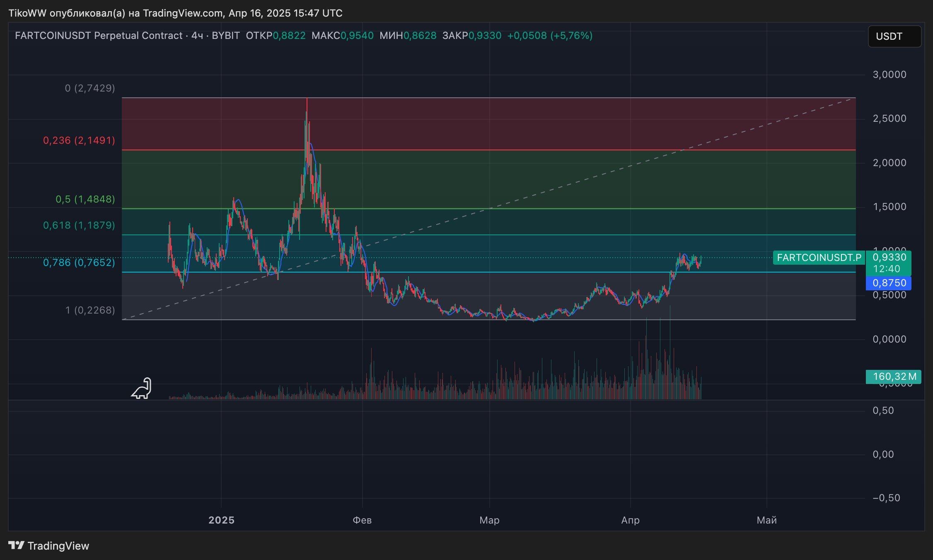
Task: Click the blue 0,8750 price label
Action: [x=889, y=283]
